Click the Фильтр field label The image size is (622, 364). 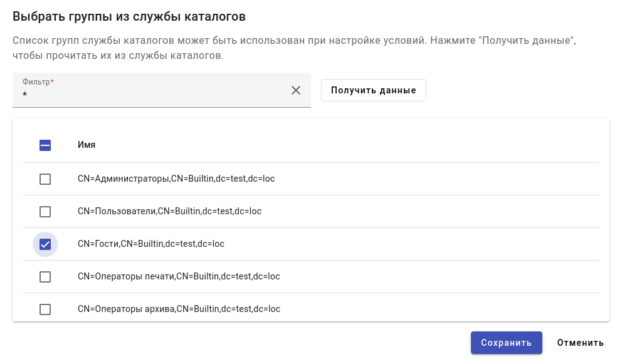point(37,82)
